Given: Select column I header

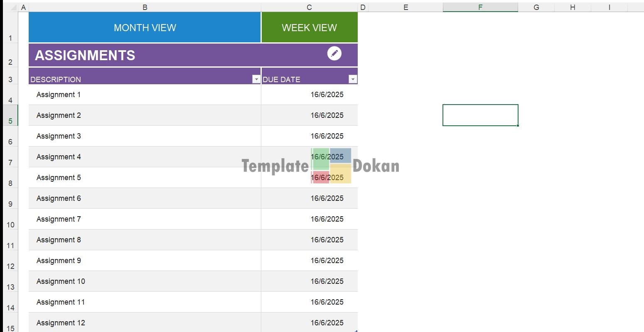Looking at the screenshot, I should (x=609, y=7).
